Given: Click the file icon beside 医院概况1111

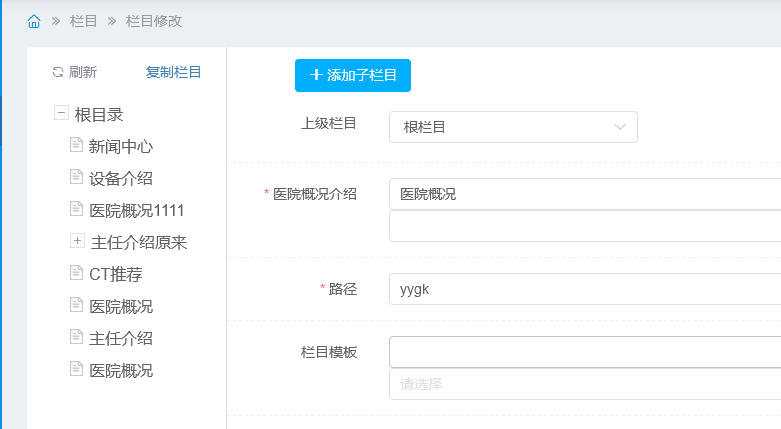Looking at the screenshot, I should coord(76,209).
